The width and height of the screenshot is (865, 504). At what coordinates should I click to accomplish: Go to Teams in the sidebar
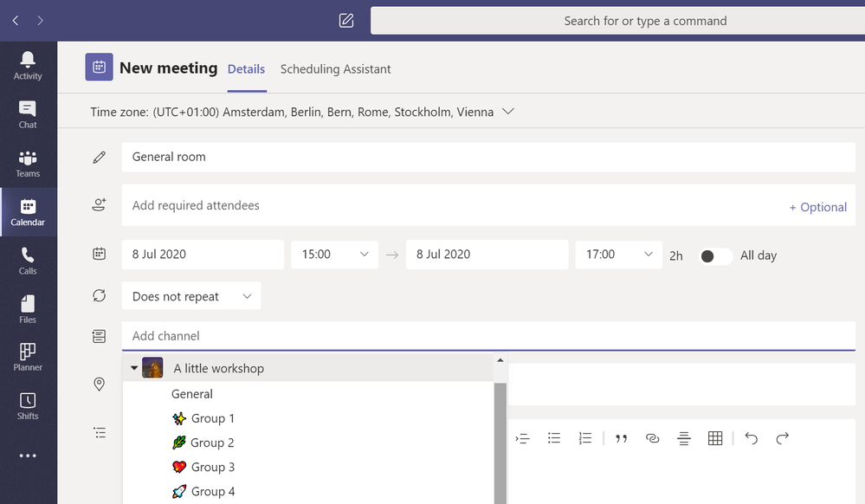pos(28,164)
